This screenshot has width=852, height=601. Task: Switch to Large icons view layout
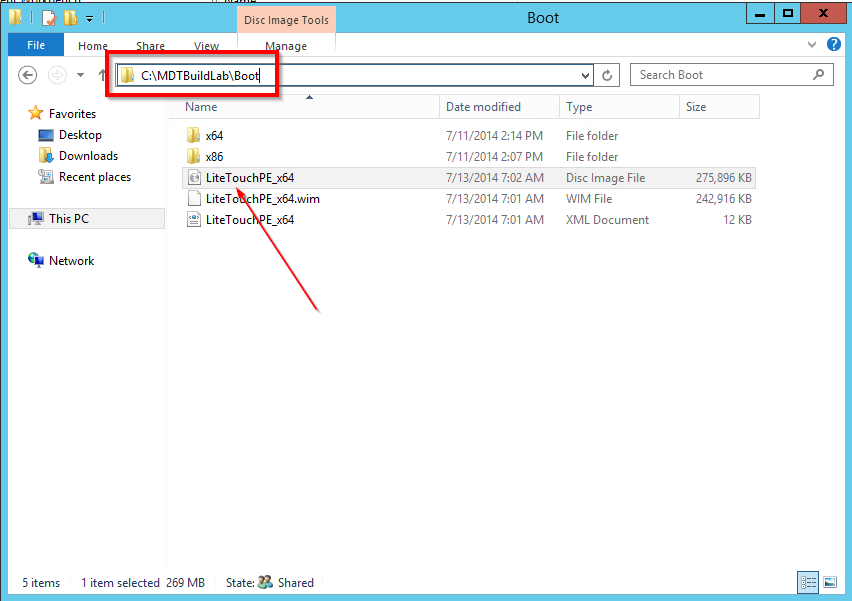[830, 583]
